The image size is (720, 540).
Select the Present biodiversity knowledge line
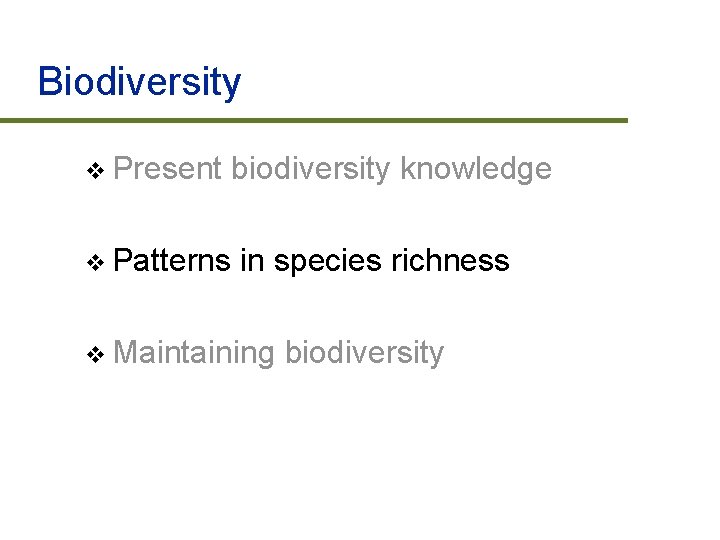coord(332,169)
